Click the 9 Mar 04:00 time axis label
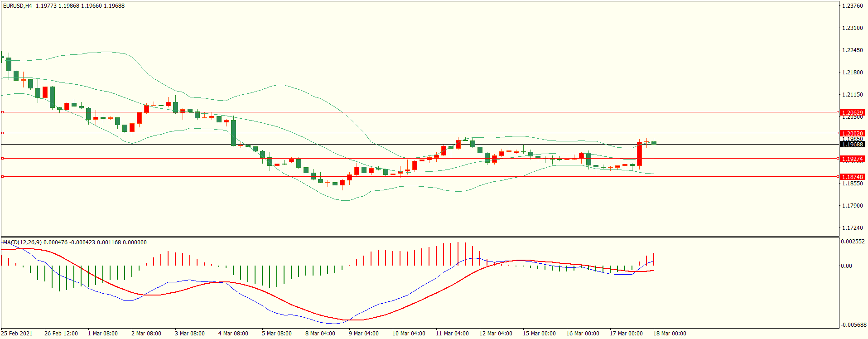 point(363,334)
